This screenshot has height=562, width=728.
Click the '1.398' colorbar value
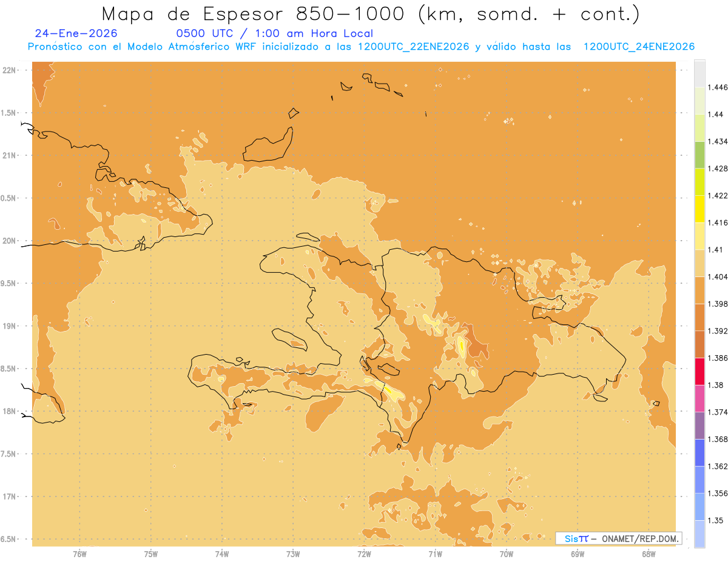tap(718, 304)
